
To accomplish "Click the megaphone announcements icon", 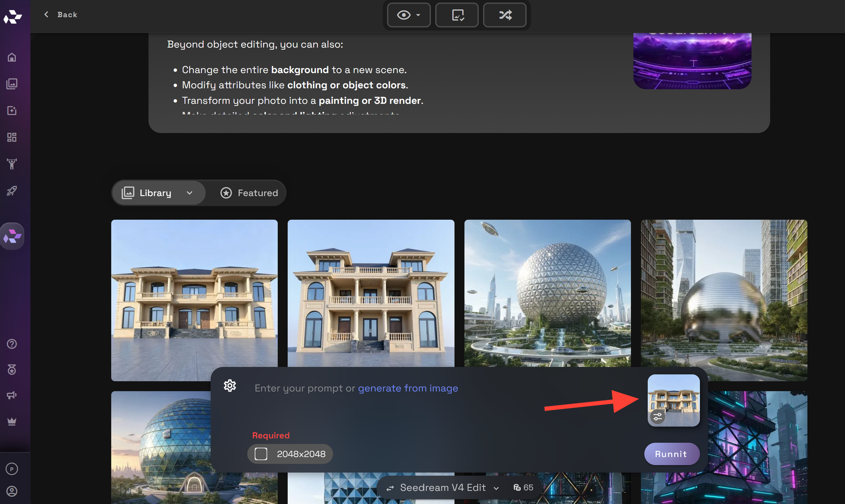I will pyautogui.click(x=12, y=395).
